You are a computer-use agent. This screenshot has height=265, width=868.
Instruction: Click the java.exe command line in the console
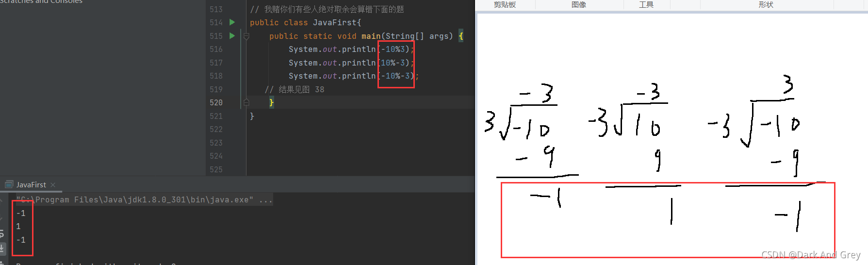pos(144,199)
